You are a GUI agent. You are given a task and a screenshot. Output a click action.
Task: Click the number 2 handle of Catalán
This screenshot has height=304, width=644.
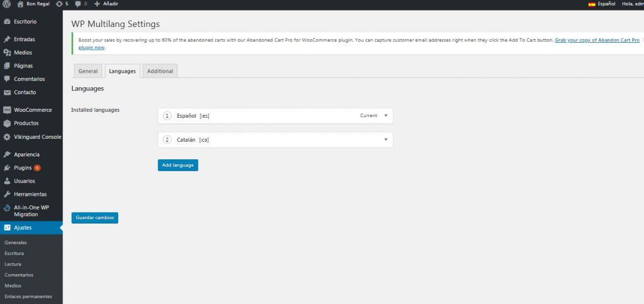[167, 139]
